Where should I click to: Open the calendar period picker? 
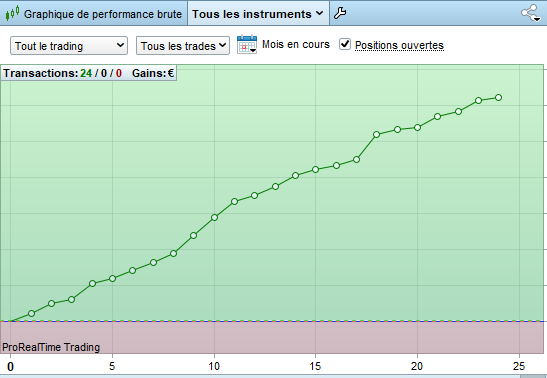click(247, 45)
